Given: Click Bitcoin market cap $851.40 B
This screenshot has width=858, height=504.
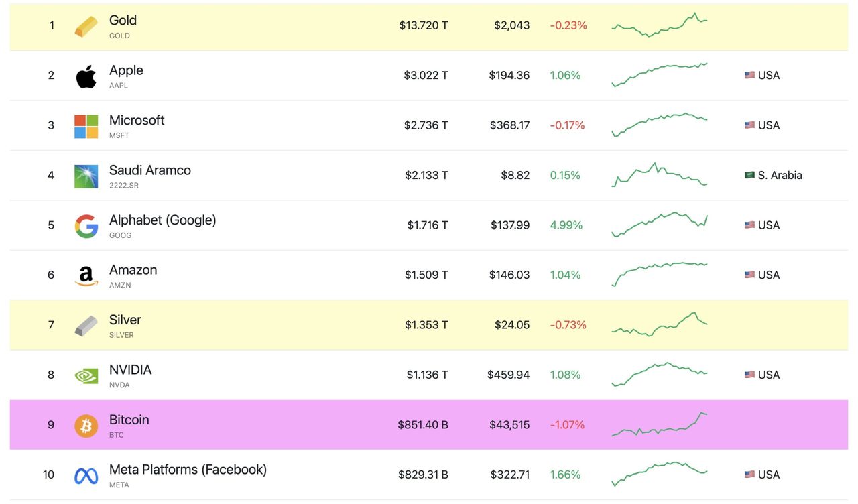Looking at the screenshot, I should [x=423, y=425].
